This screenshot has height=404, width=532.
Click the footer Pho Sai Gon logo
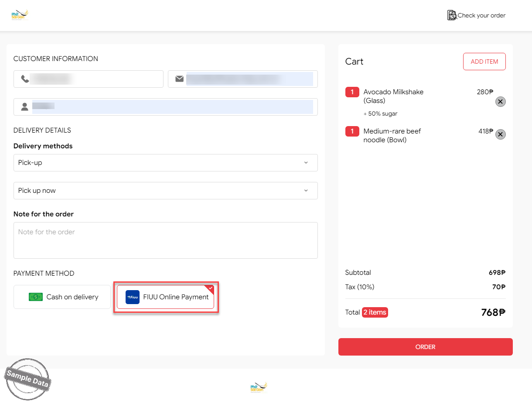pyautogui.click(x=259, y=387)
